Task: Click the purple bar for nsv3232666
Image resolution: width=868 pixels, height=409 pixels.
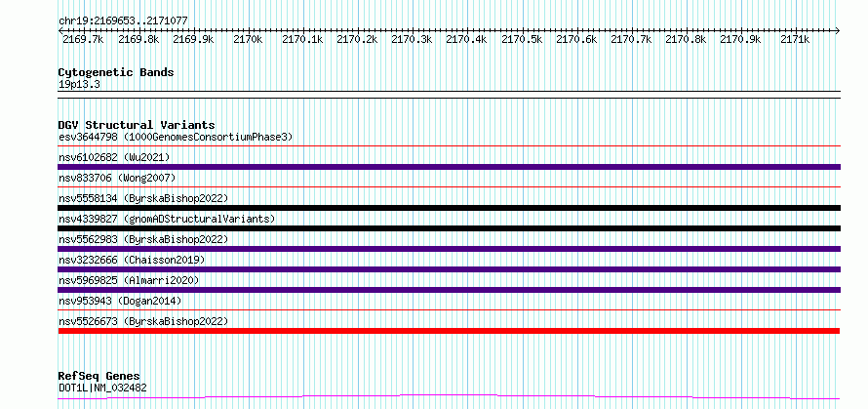Action: coord(449,269)
